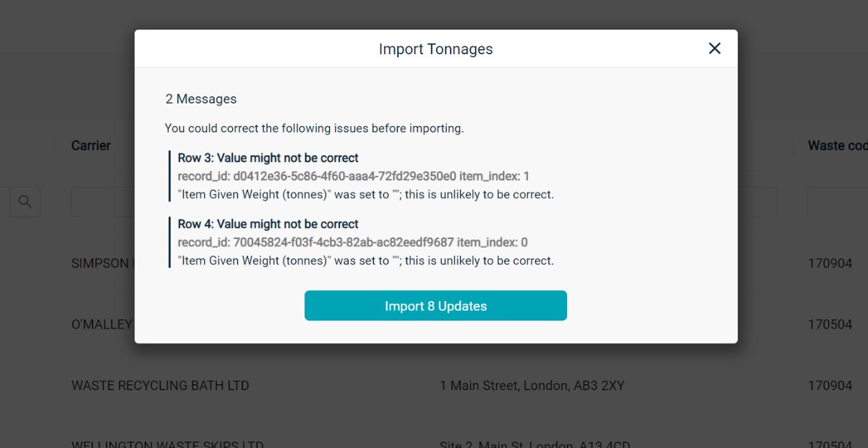The height and width of the screenshot is (448, 868).
Task: Click Row 3 warning message heading
Action: pos(268,158)
